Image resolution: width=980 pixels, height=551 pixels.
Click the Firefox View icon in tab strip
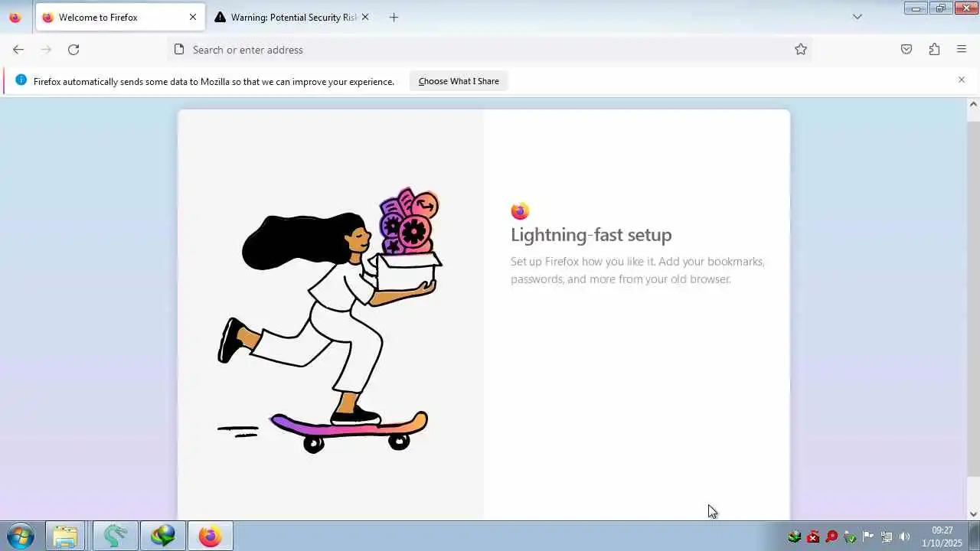pyautogui.click(x=15, y=17)
